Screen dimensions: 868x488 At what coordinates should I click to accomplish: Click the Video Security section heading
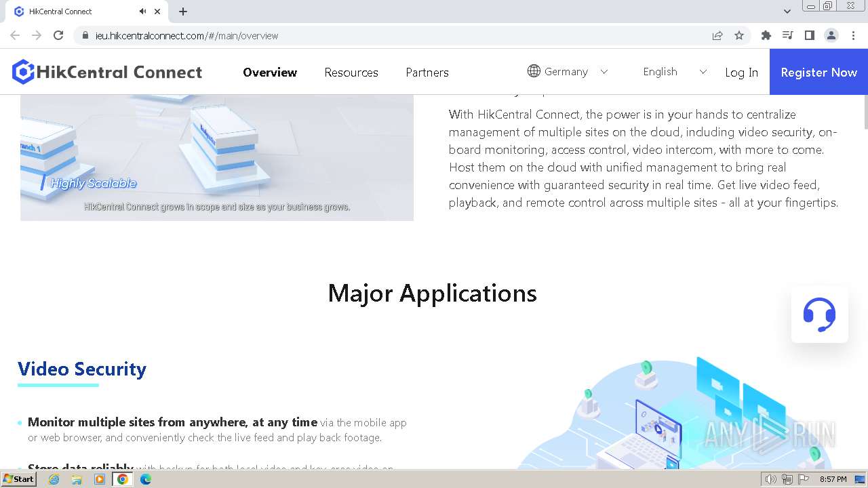(x=82, y=369)
